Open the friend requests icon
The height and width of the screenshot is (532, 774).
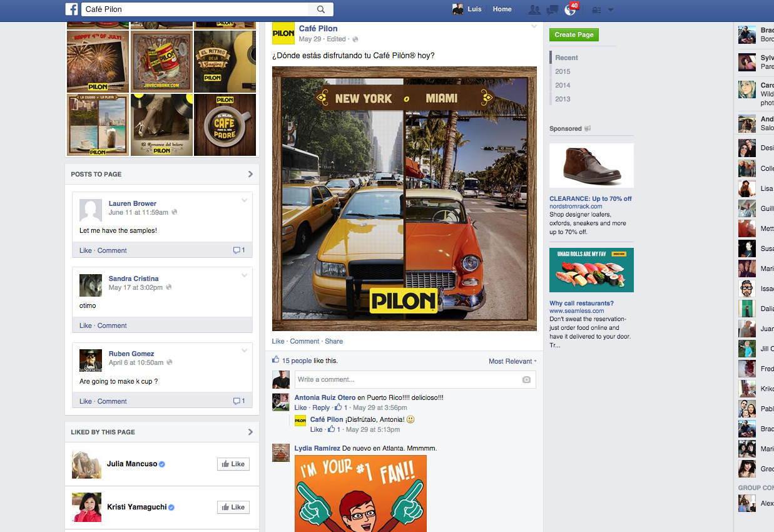[534, 9]
